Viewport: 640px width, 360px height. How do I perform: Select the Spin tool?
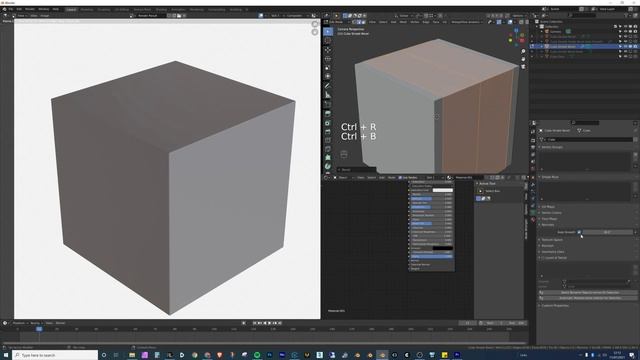click(328, 166)
